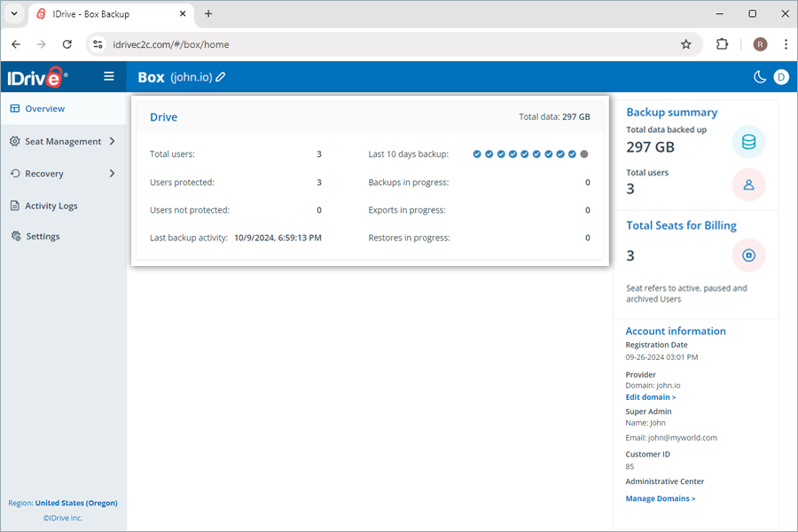Click the total seats billing icon

pos(748,255)
